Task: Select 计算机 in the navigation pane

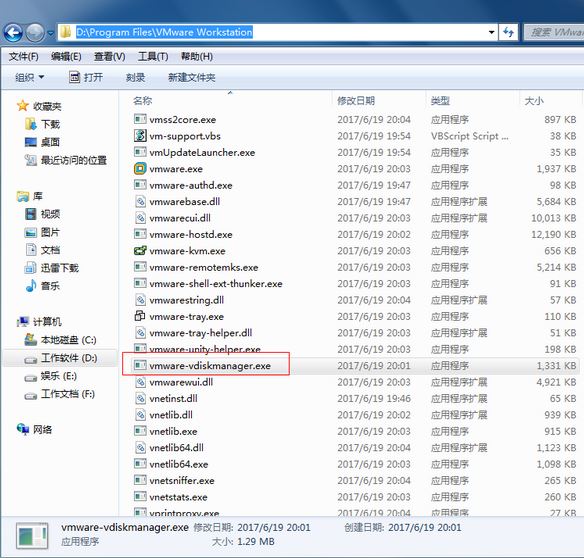Action: [x=39, y=321]
